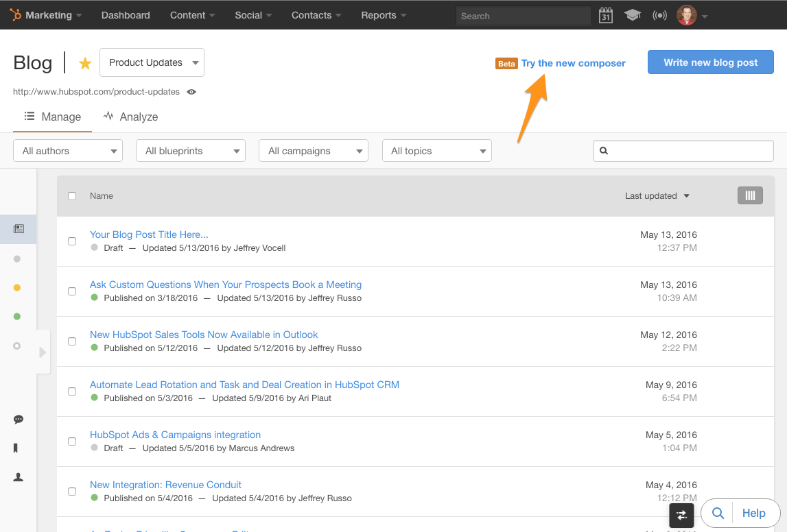Switch to the Manage tab
This screenshot has width=787, height=532.
coord(53,117)
